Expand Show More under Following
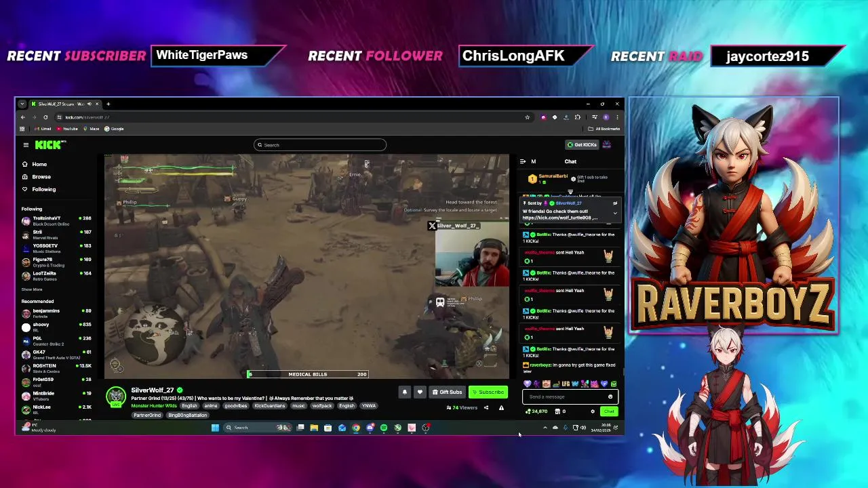The image size is (868, 488). 32,289
